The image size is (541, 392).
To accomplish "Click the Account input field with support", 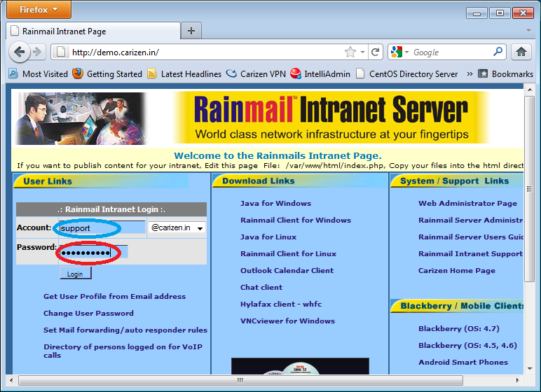I will [102, 228].
